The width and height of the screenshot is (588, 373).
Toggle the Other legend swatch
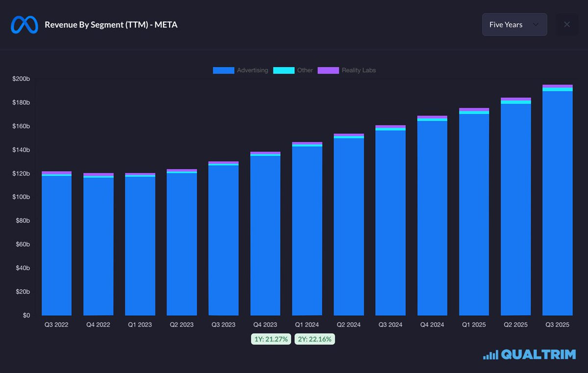284,70
